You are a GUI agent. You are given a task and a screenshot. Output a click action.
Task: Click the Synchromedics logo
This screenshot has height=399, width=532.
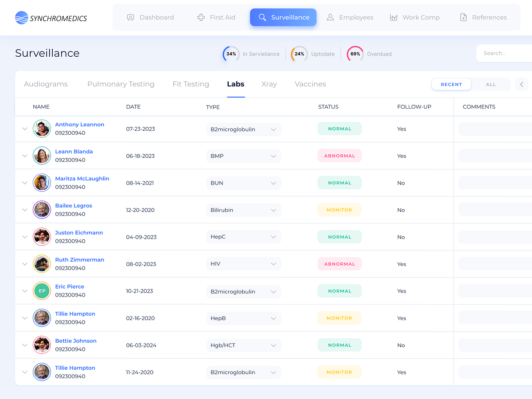click(x=50, y=18)
